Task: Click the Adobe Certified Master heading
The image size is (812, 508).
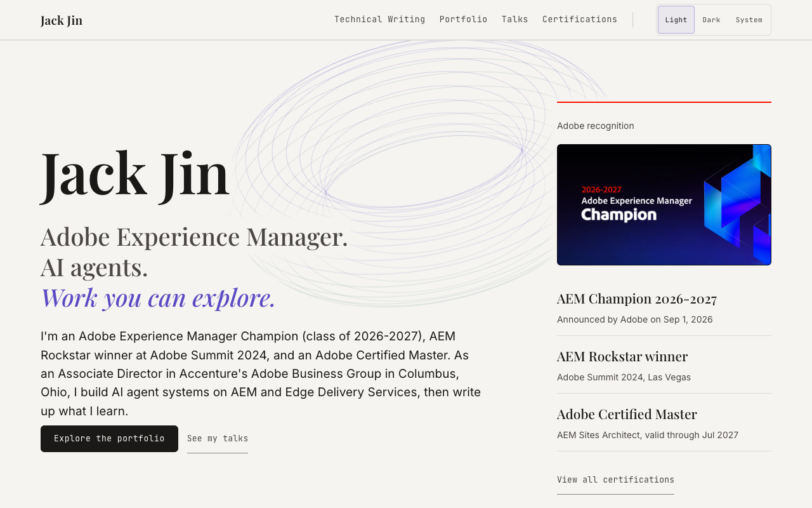Action: pos(627,414)
